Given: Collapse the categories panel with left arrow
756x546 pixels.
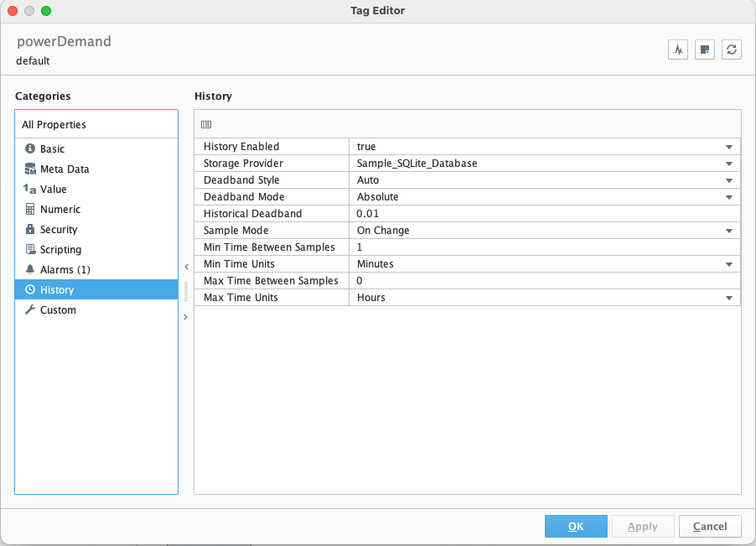Looking at the screenshot, I should tap(186, 268).
